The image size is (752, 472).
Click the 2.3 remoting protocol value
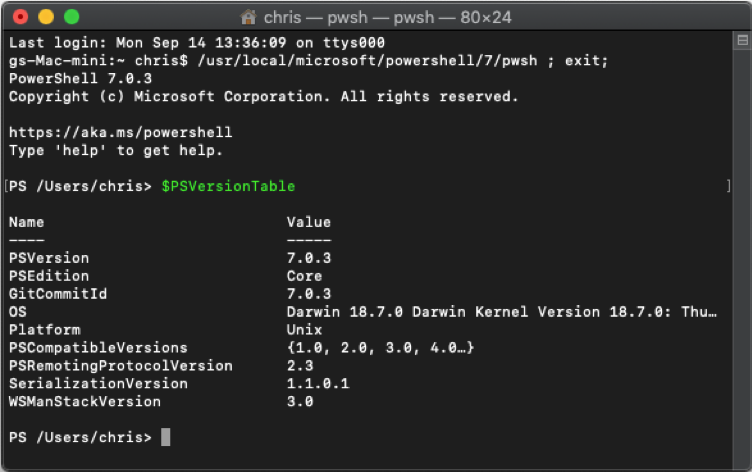300,366
